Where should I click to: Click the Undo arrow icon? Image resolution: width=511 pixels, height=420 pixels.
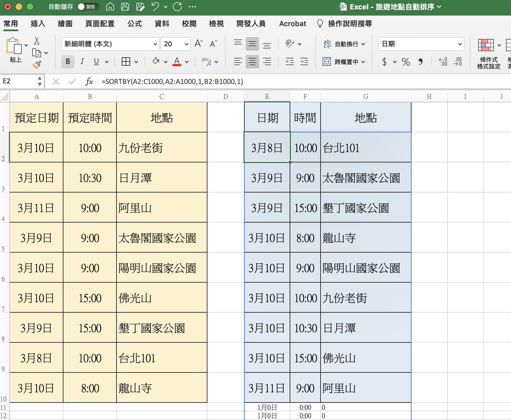(x=155, y=7)
